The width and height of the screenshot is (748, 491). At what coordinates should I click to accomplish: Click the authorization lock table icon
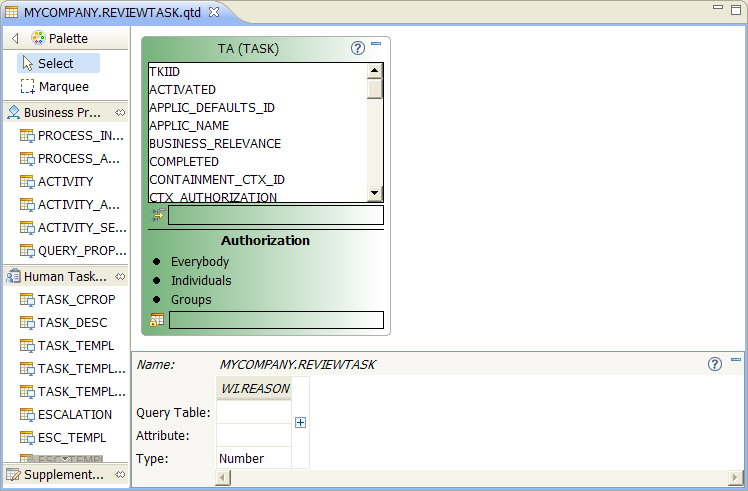(156, 320)
